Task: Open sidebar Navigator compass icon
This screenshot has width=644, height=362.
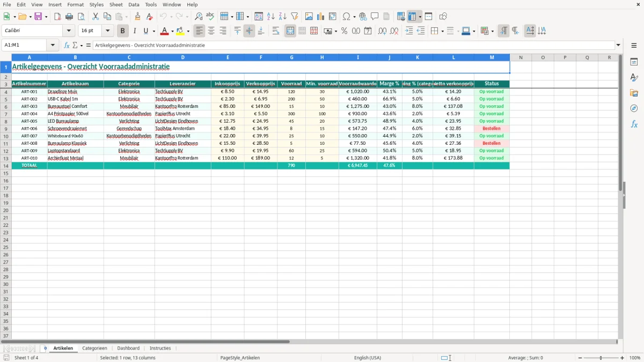Action: point(634,108)
